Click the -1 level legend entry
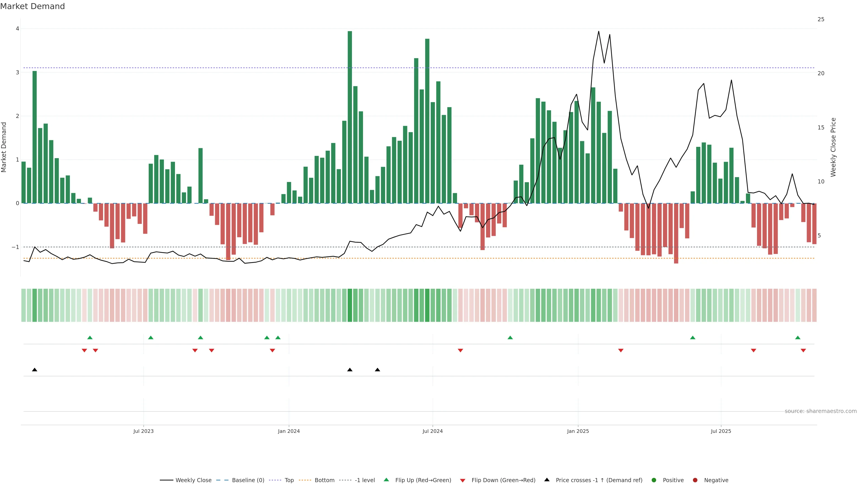This screenshot has width=868, height=488. click(x=365, y=480)
